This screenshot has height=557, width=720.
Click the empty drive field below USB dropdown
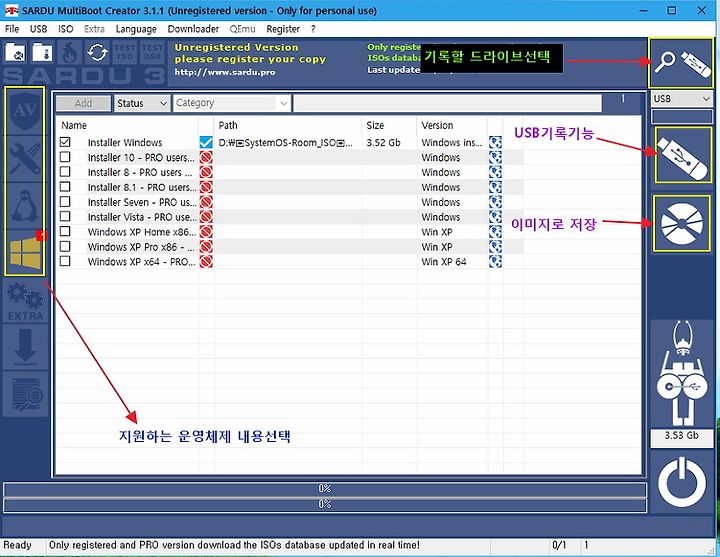point(681,116)
